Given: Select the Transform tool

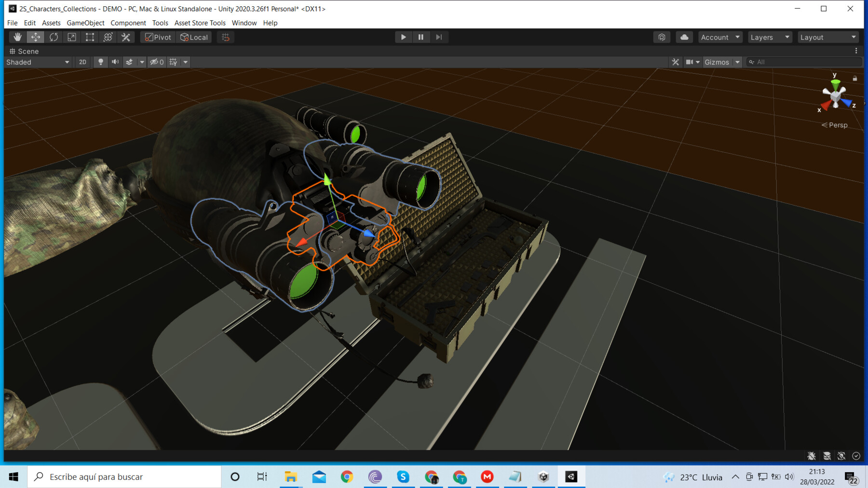Looking at the screenshot, I should tap(108, 37).
